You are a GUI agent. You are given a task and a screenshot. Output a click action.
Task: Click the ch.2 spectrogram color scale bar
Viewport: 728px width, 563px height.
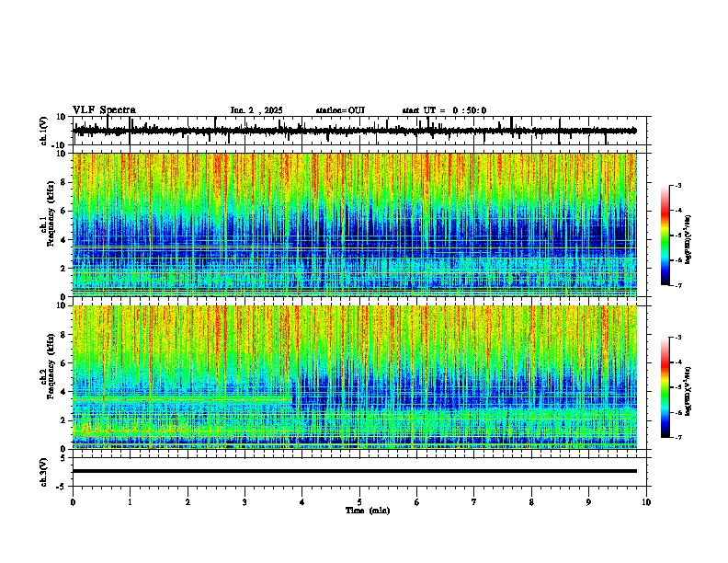(x=665, y=387)
